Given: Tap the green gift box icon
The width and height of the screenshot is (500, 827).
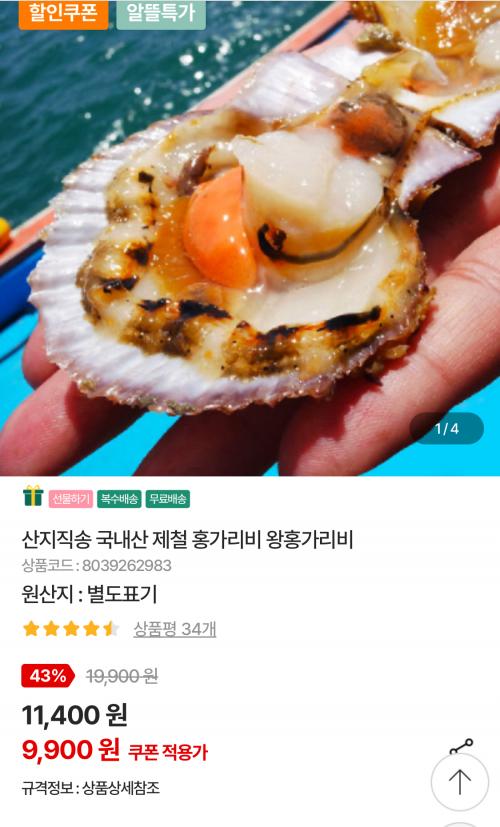Looking at the screenshot, I should (x=33, y=496).
